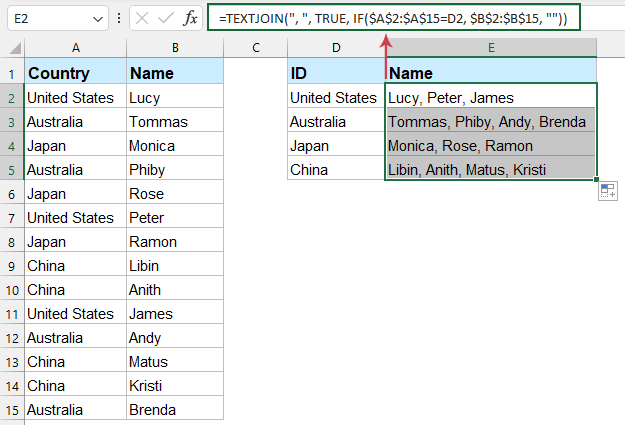The width and height of the screenshot is (625, 425).
Task: Select cell A2 United States
Action: pos(76,96)
